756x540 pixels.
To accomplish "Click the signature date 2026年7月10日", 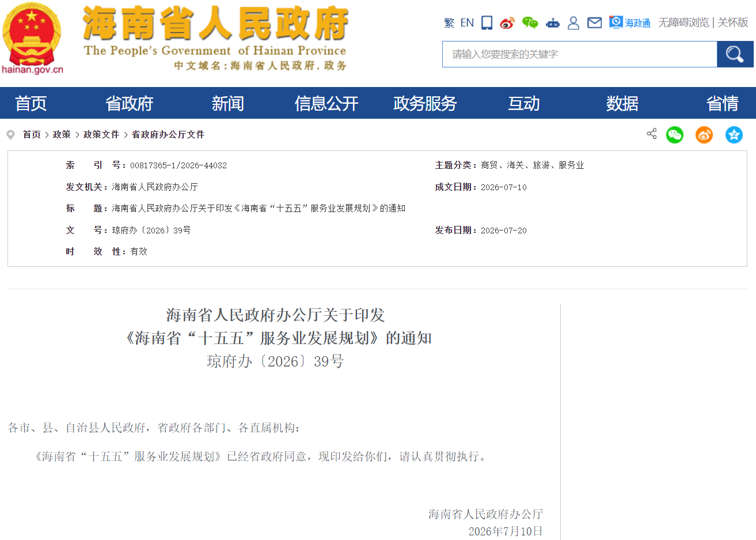I will 506,531.
